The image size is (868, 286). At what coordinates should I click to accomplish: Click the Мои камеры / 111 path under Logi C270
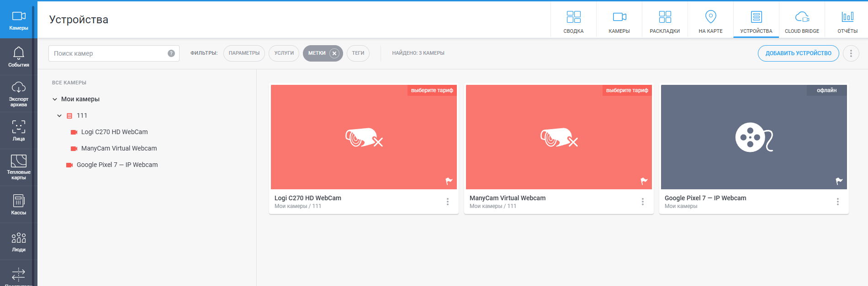(x=298, y=206)
